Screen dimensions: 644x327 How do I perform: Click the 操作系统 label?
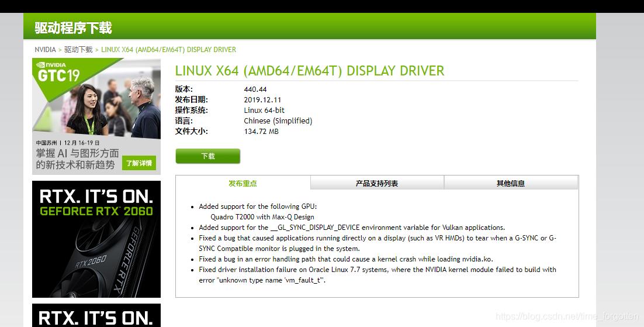[x=192, y=110]
